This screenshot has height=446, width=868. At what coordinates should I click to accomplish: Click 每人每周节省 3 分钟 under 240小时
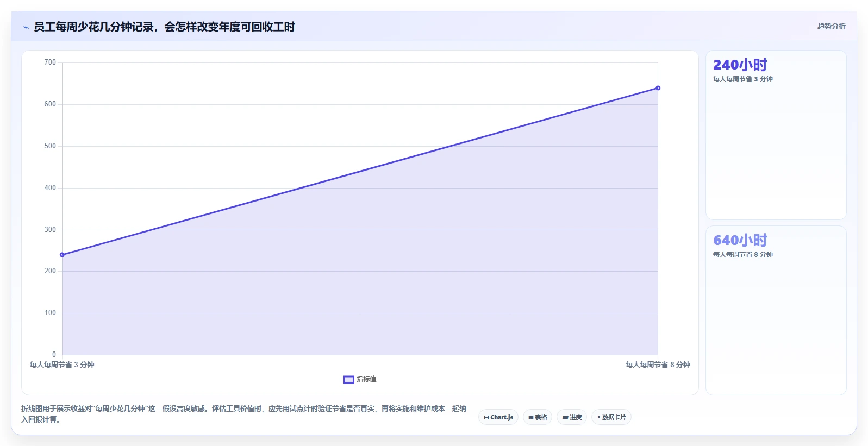(742, 79)
